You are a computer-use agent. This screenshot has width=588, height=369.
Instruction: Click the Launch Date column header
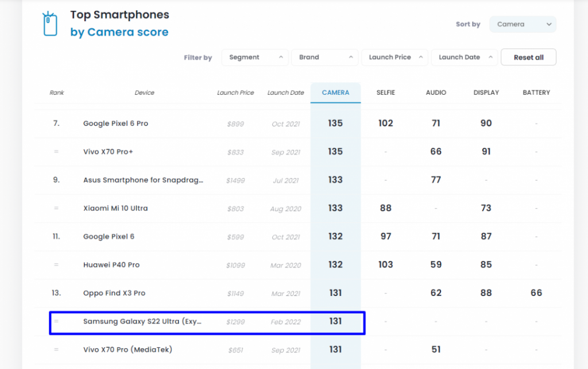tap(286, 93)
